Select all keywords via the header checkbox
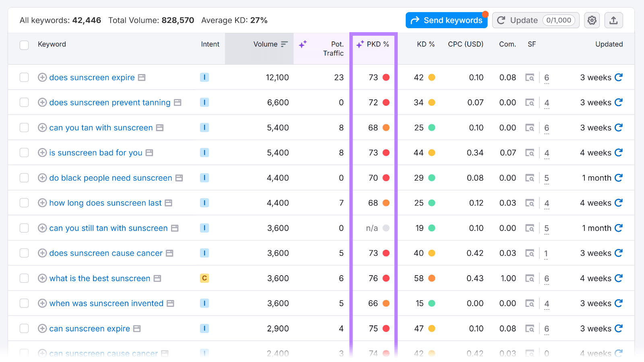 pyautogui.click(x=24, y=45)
